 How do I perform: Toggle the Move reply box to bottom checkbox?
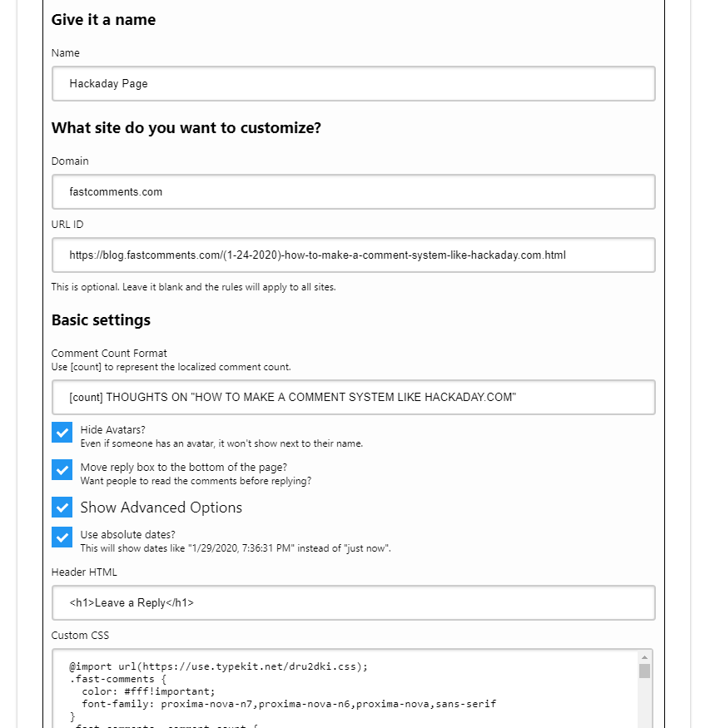point(62,469)
